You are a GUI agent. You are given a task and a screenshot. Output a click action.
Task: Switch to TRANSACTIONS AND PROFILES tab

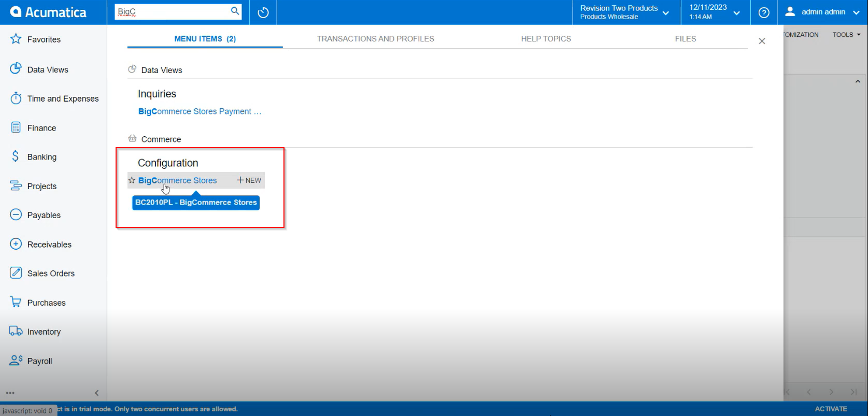point(376,39)
